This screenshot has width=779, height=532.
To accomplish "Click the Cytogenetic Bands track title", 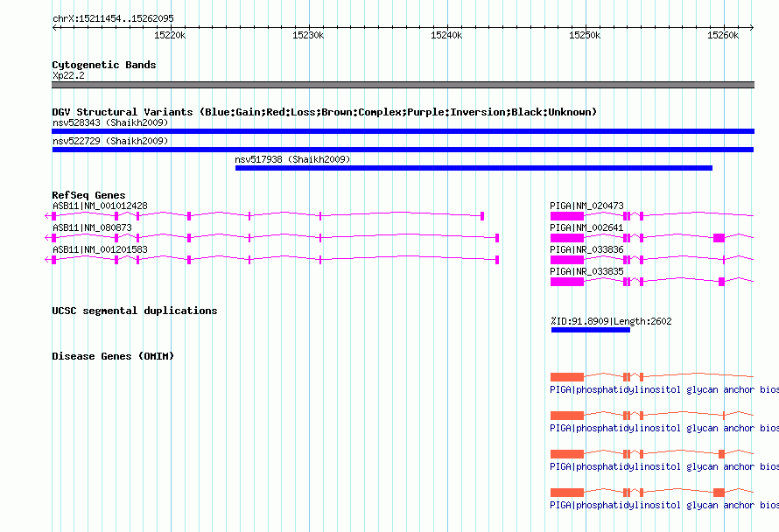I will 104,65.
